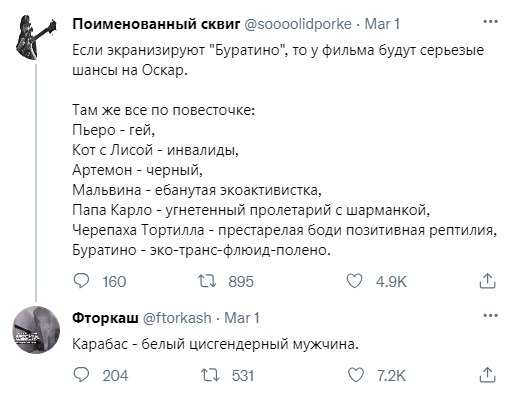Open the @soooolidporke handle link
The width and height of the screenshot is (512, 396).
pyautogui.click(x=298, y=24)
